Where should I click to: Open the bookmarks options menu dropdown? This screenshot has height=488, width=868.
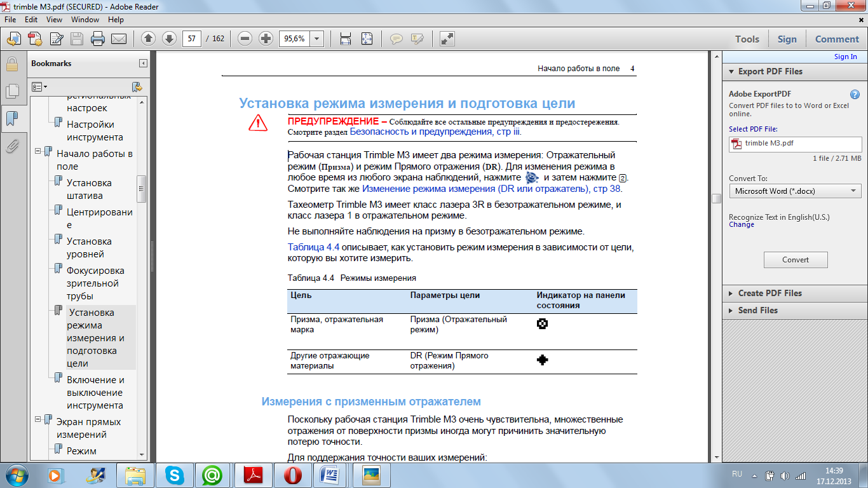coord(39,86)
